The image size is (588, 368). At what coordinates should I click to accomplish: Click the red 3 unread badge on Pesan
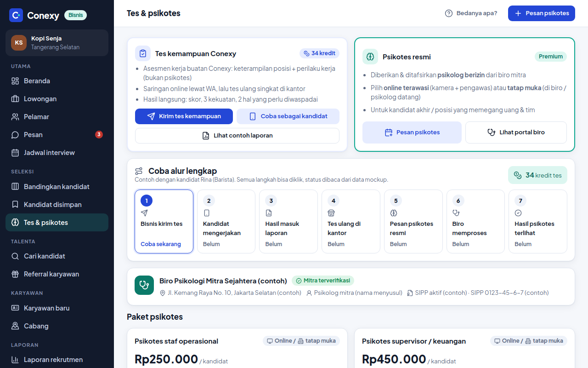(x=99, y=135)
